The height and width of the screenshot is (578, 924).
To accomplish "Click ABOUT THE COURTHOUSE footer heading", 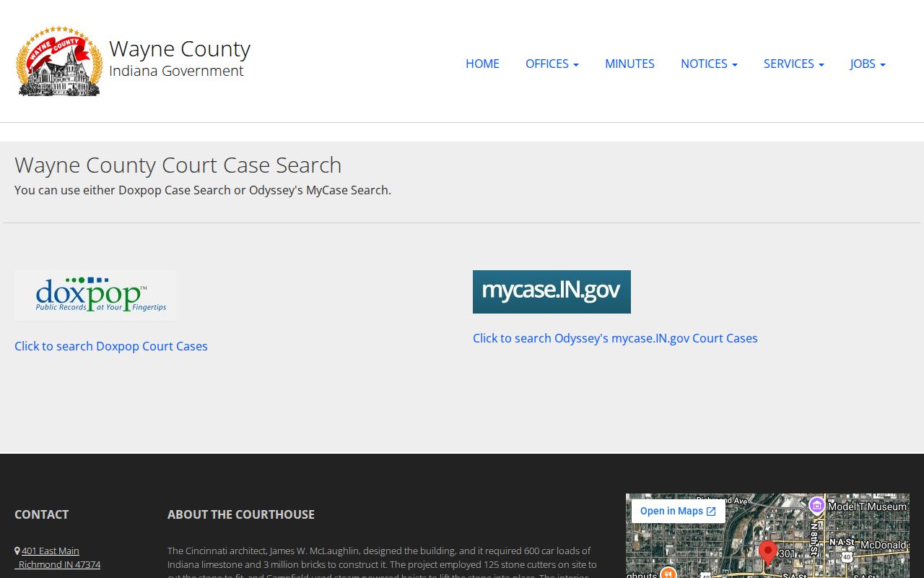I will point(241,514).
